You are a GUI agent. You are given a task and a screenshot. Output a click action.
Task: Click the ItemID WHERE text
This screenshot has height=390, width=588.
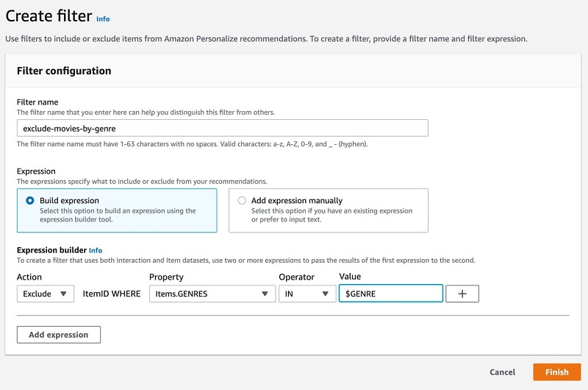tap(111, 294)
